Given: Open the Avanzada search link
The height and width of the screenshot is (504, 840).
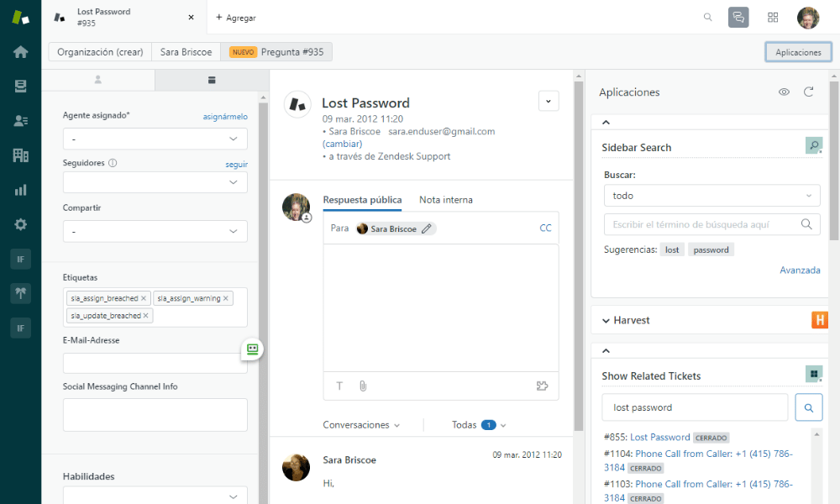Looking at the screenshot, I should pos(800,270).
